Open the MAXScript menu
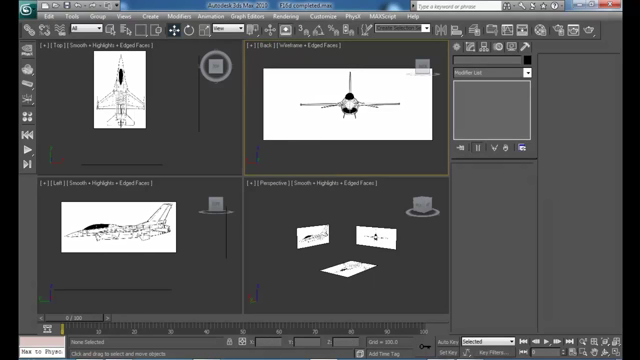The height and width of the screenshot is (360, 640). pos(383,16)
